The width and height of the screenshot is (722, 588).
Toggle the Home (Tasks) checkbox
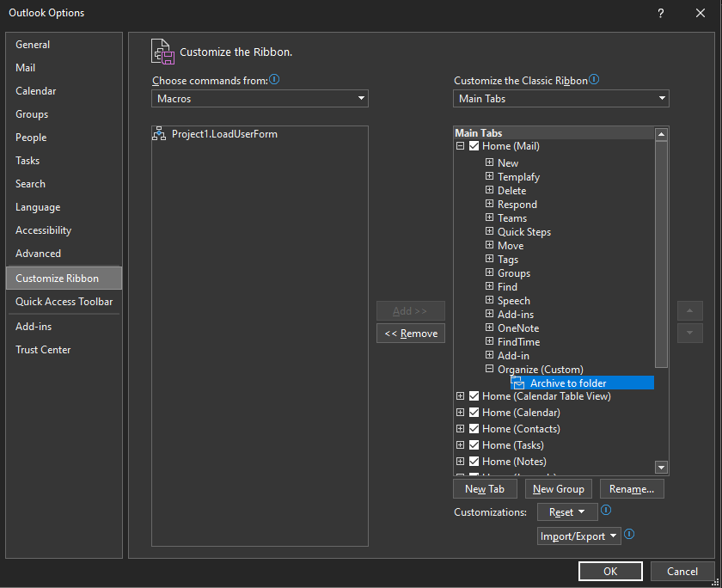click(474, 445)
